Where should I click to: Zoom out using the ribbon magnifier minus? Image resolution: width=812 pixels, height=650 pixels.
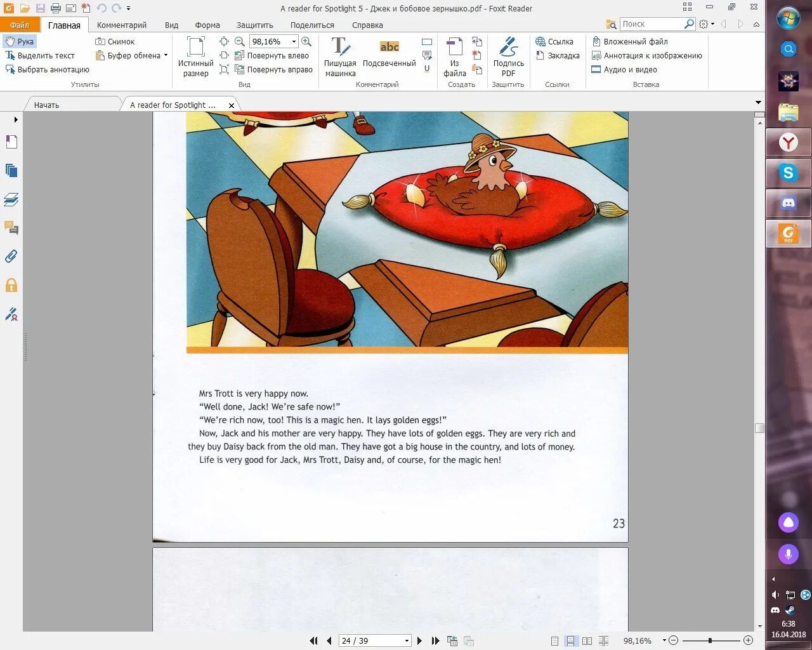(239, 41)
